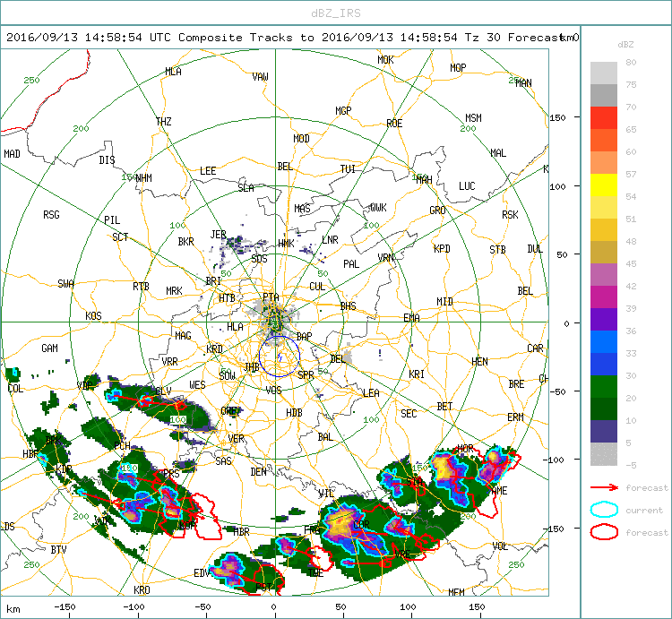The image size is (672, 619).
Task: Select the pale yellow 51–54 dBZ swatch
Action: click(604, 207)
